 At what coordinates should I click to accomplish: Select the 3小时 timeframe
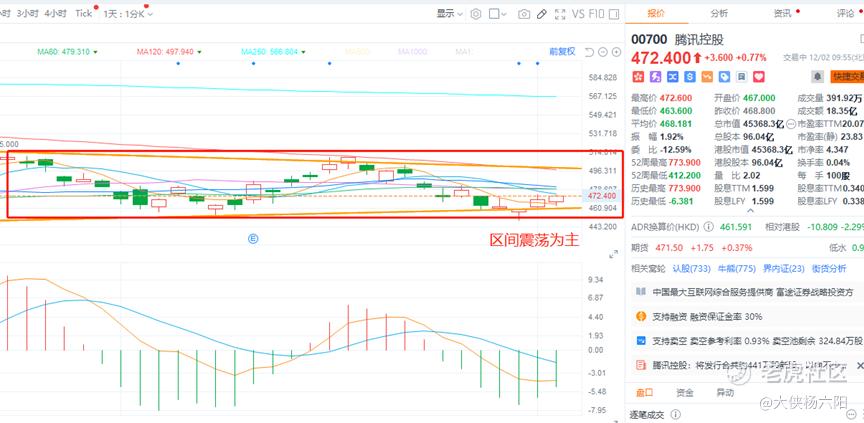[27, 14]
